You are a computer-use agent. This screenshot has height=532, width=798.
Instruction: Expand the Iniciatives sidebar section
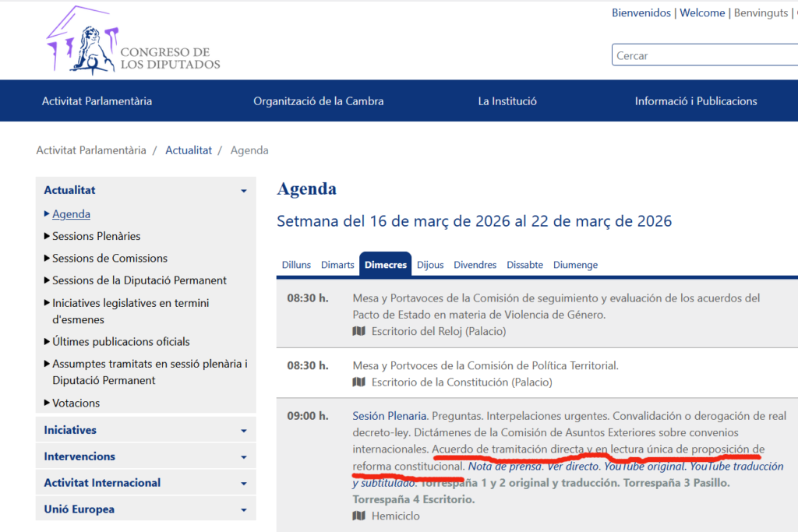click(x=243, y=431)
